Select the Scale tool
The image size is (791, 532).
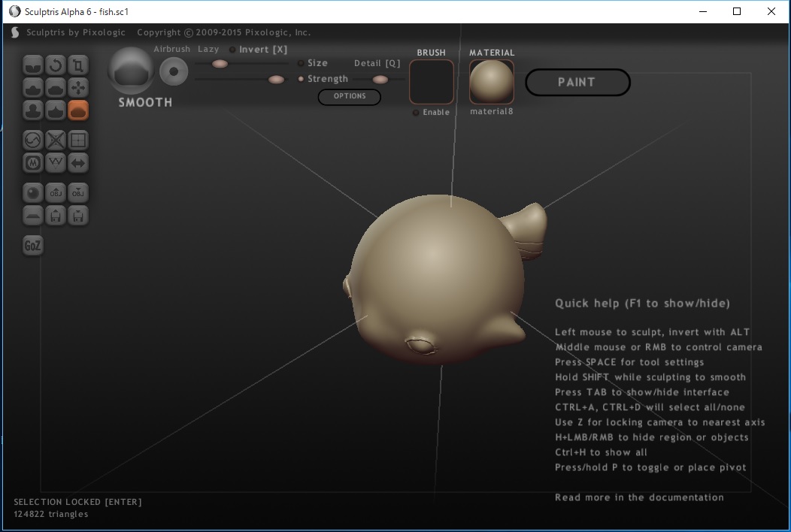[78, 65]
